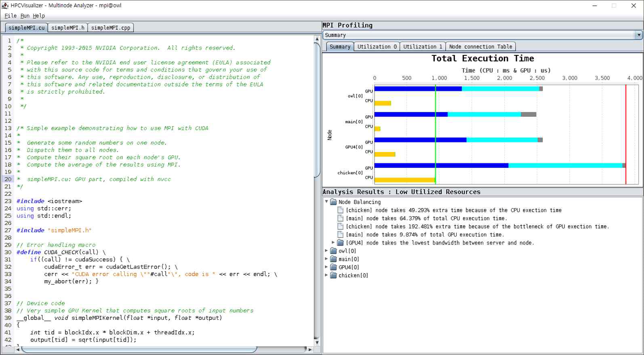
Task: Click document icon for main 9.874% entry
Action: click(x=340, y=235)
